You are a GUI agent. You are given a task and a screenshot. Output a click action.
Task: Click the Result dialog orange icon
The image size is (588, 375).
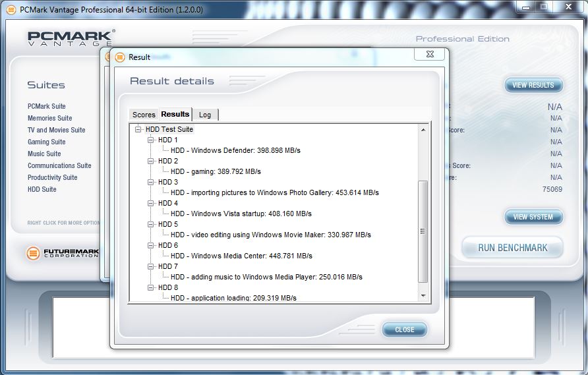tap(120, 57)
